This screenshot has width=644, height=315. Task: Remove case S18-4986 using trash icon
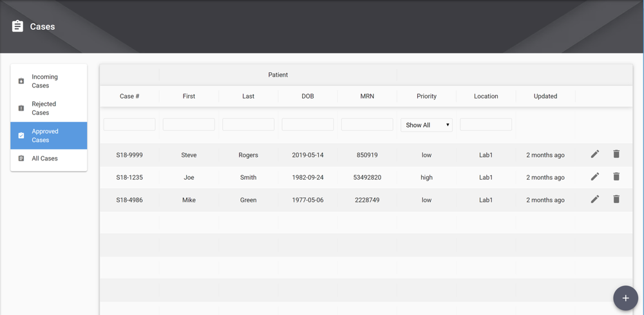point(616,199)
